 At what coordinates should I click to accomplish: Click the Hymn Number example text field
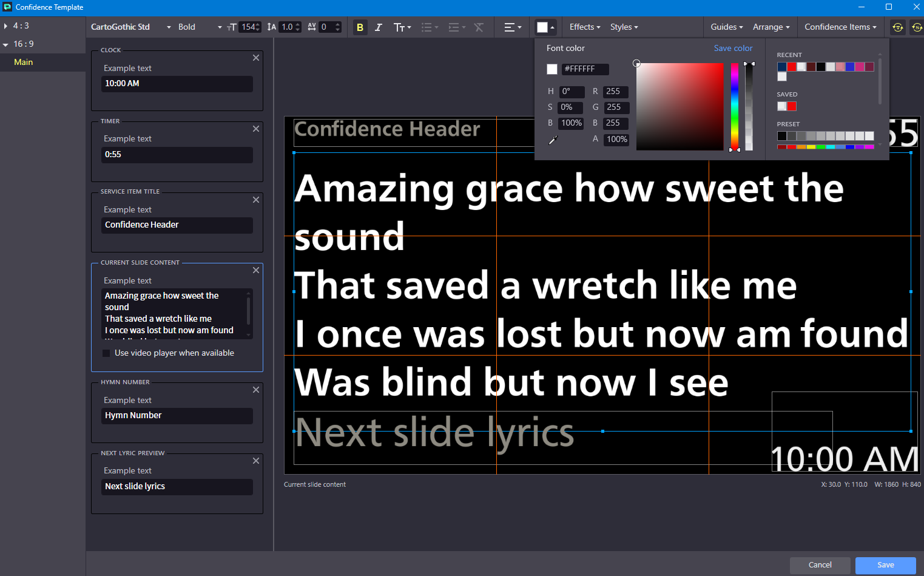[x=177, y=416]
